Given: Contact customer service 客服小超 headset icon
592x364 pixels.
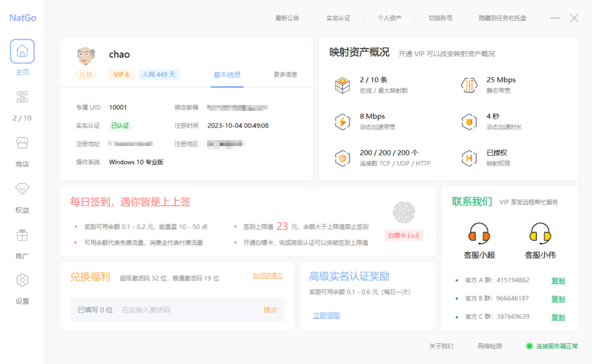Looking at the screenshot, I should coord(479,234).
